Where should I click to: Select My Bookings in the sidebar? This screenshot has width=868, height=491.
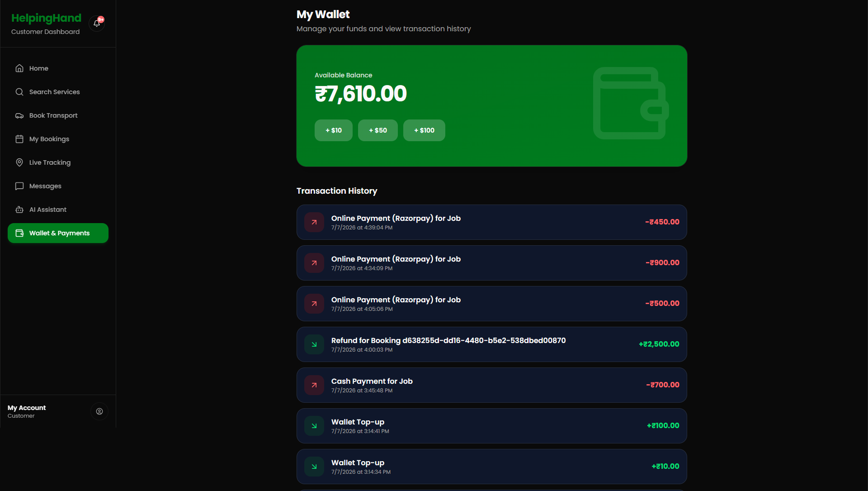(x=58, y=139)
